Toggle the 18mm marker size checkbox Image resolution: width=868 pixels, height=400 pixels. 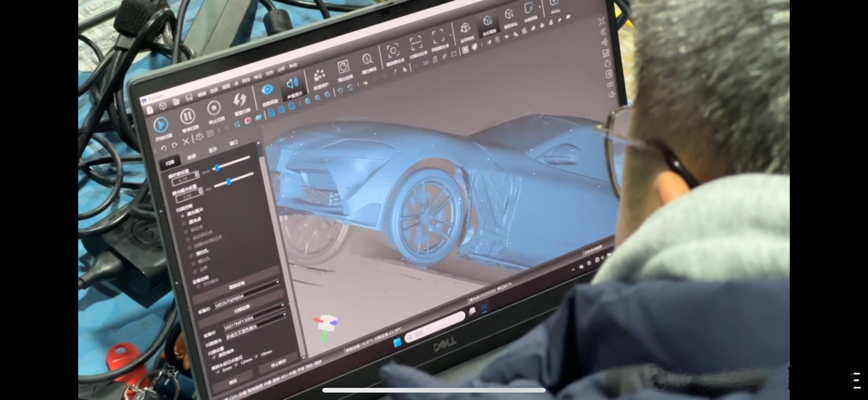pos(256,356)
